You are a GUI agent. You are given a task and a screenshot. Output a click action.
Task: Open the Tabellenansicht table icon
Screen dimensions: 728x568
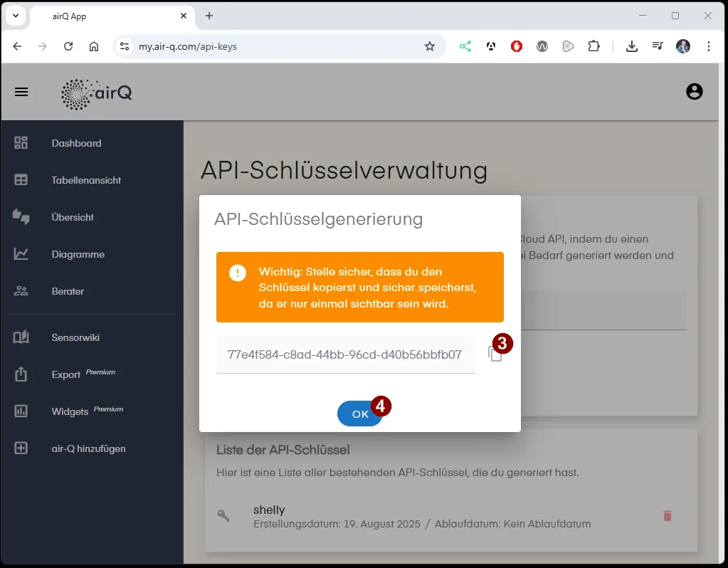tap(22, 180)
